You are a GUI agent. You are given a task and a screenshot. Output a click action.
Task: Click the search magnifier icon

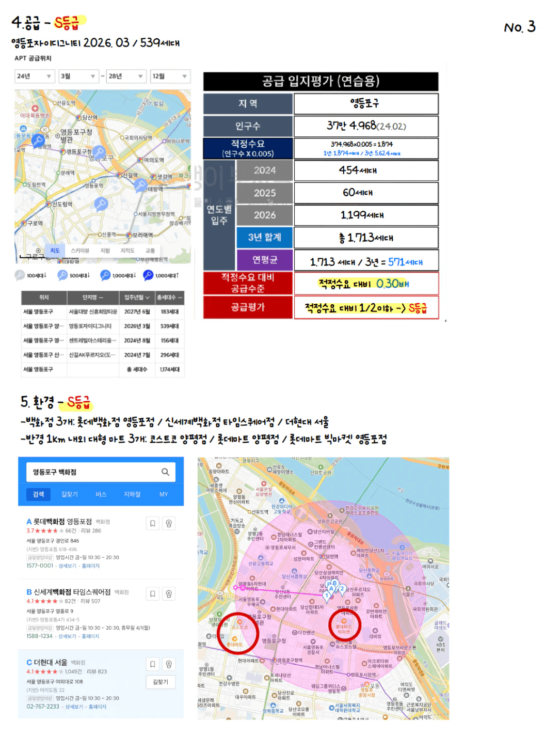[165, 472]
